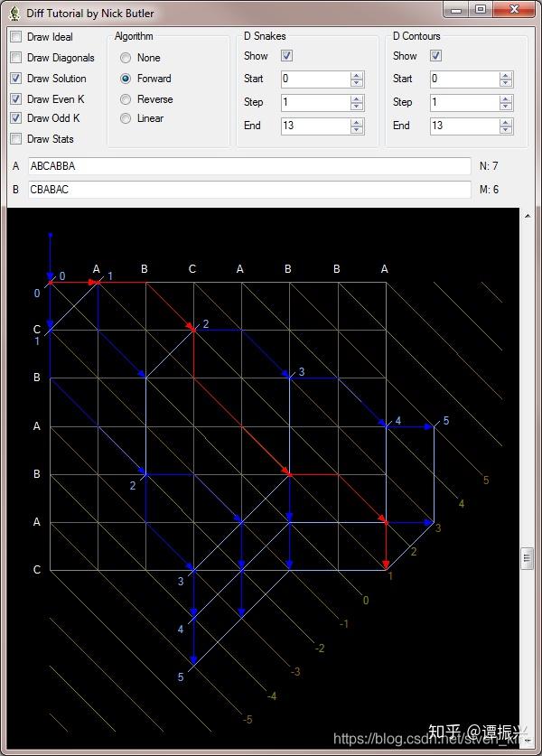Click the Algorithm group title
The height and width of the screenshot is (756, 542).
point(134,36)
